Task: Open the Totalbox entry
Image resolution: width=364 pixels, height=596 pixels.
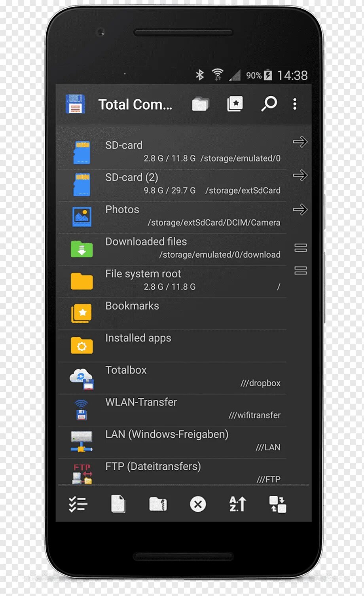Action: (173, 378)
